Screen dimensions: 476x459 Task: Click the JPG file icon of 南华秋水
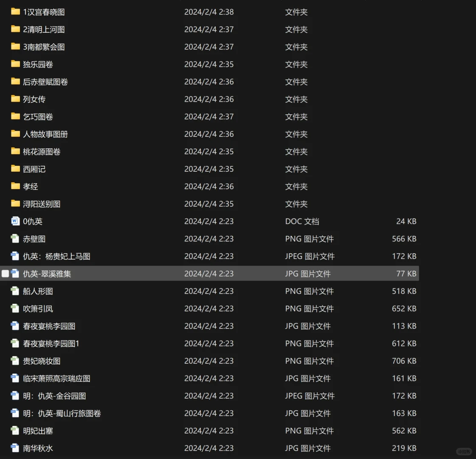tap(15, 448)
